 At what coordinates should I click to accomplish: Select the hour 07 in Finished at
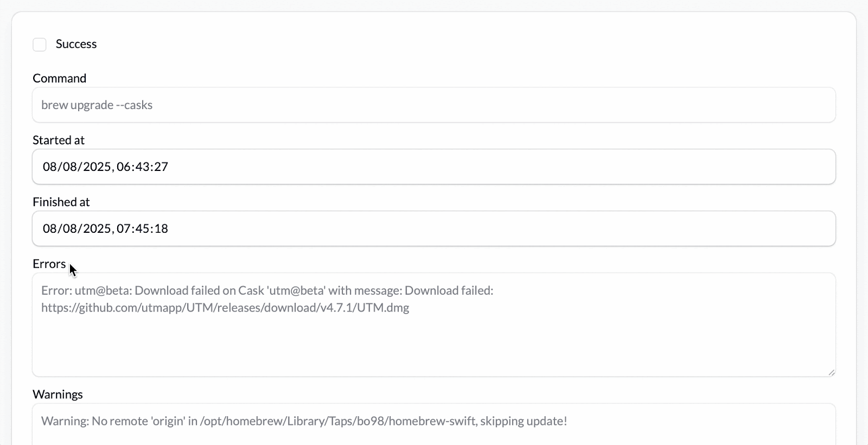[x=123, y=228]
